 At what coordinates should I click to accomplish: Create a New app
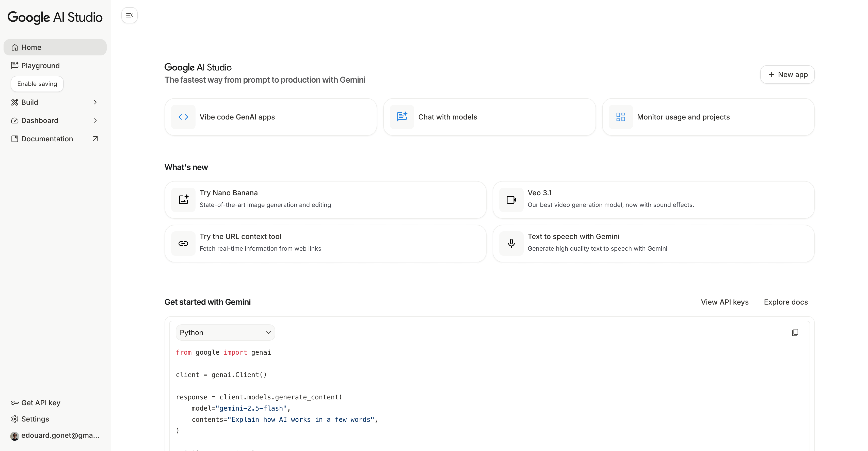[x=787, y=74]
